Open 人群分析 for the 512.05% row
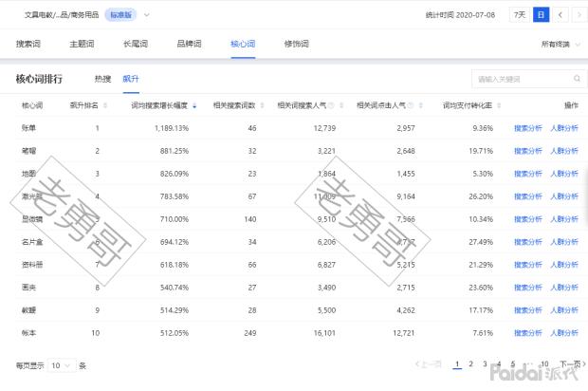This screenshot has width=588, height=391. 564,333
